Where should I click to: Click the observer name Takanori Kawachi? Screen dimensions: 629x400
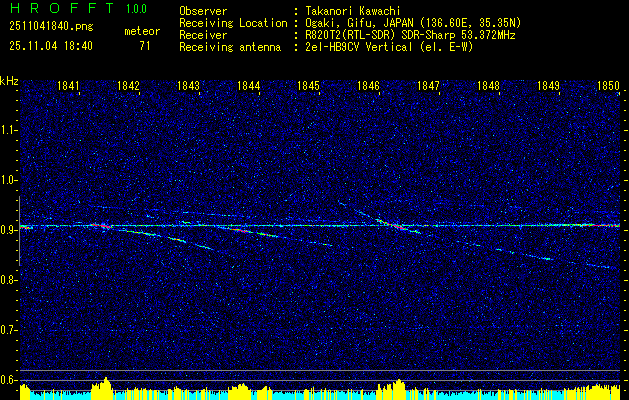(x=352, y=11)
